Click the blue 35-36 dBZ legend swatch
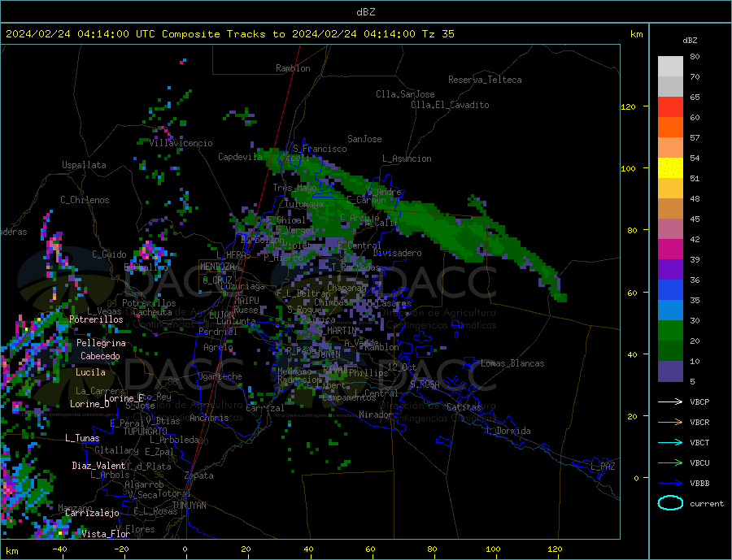The image size is (732, 560). pos(670,290)
